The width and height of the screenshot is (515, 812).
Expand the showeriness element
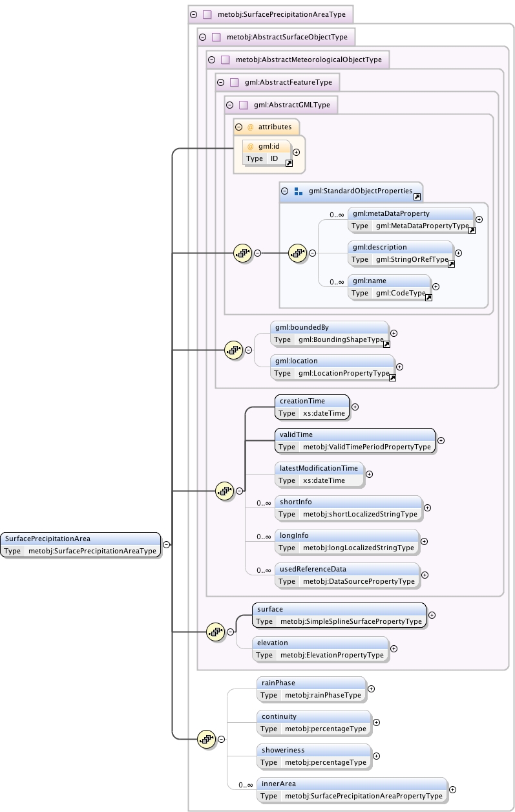pos(376,756)
